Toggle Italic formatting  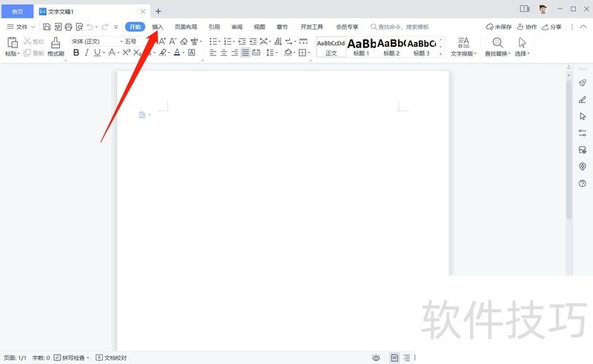tap(87, 53)
